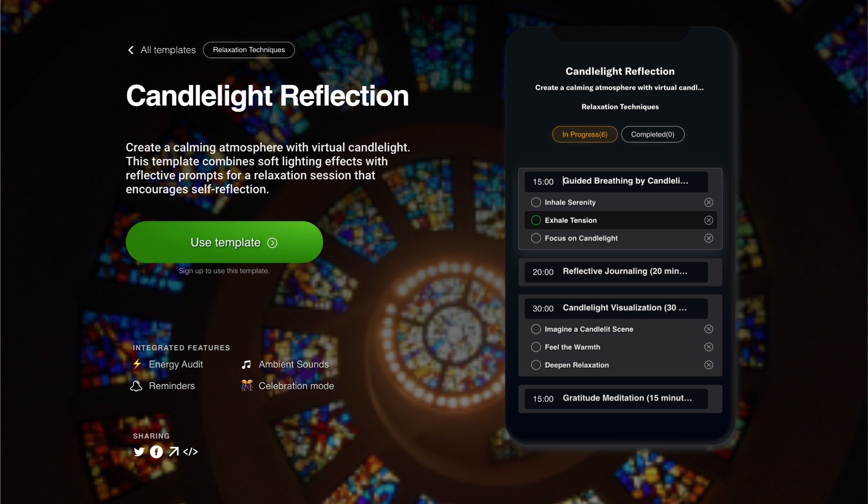Remove the Inhale Serenity subtask
This screenshot has width=868, height=504.
point(709,202)
